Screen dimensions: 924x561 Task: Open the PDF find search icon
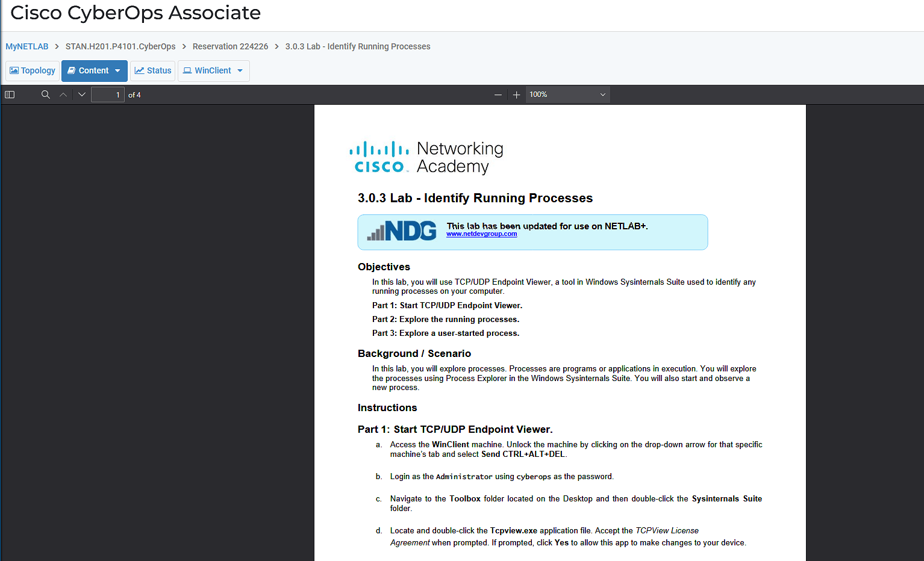coord(46,95)
